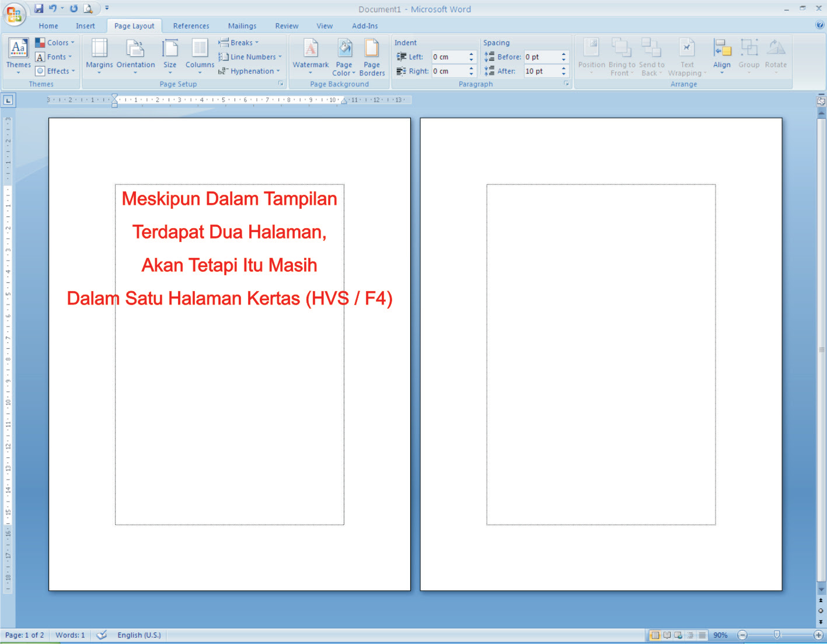
Task: Click the Select Browse Object button
Action: tap(821, 611)
